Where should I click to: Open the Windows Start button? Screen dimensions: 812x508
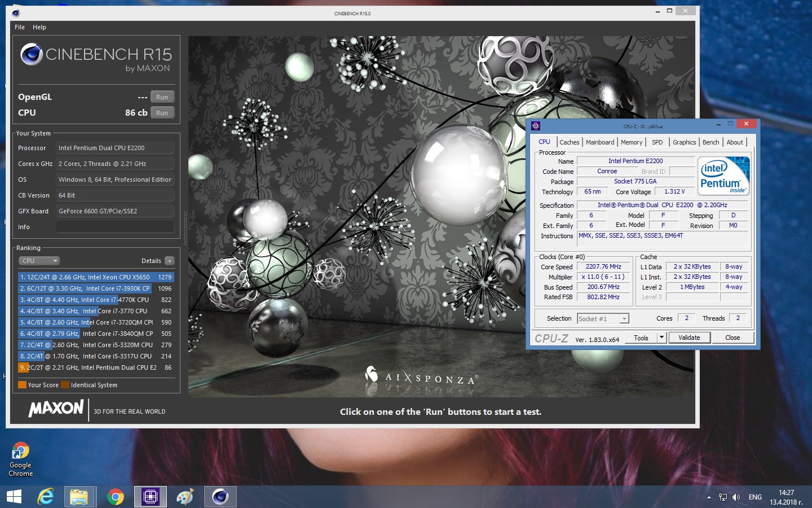pos(14,497)
